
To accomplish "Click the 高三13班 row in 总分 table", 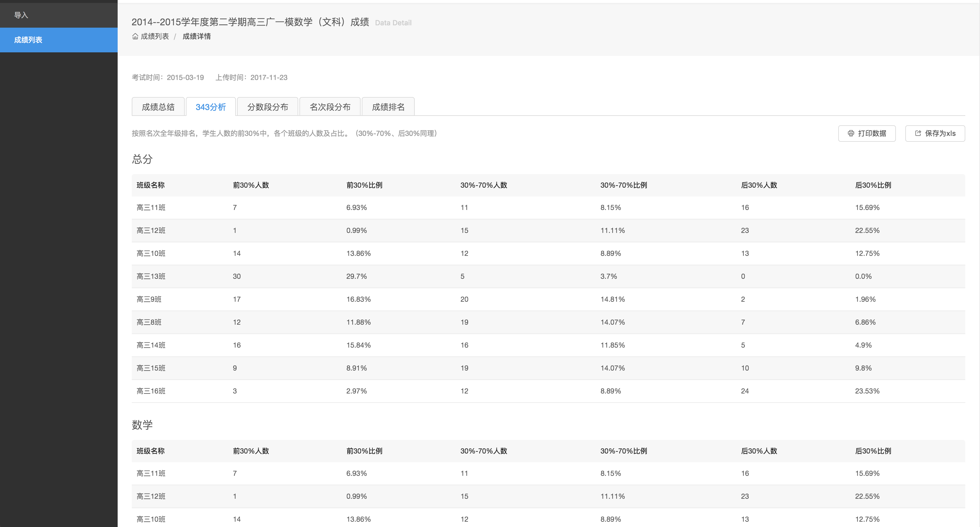I will (151, 277).
